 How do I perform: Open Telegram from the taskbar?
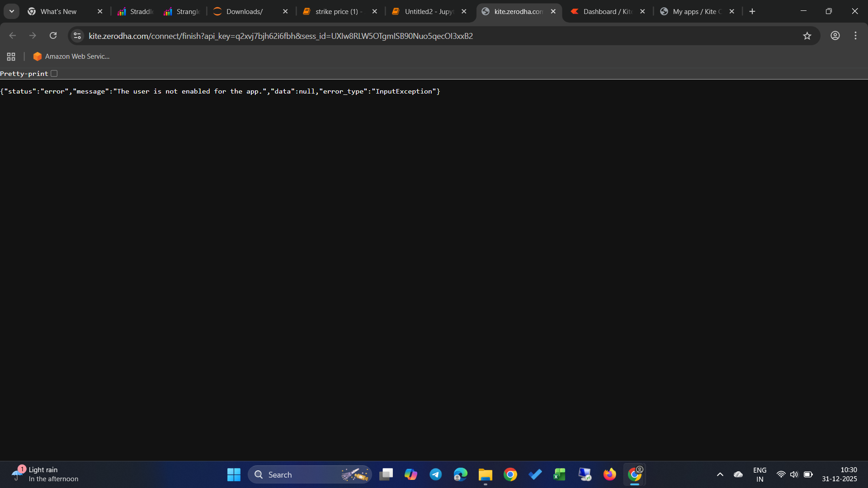click(x=436, y=474)
